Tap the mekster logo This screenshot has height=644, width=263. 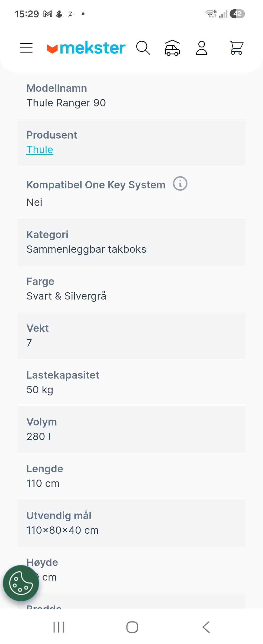pyautogui.click(x=86, y=48)
